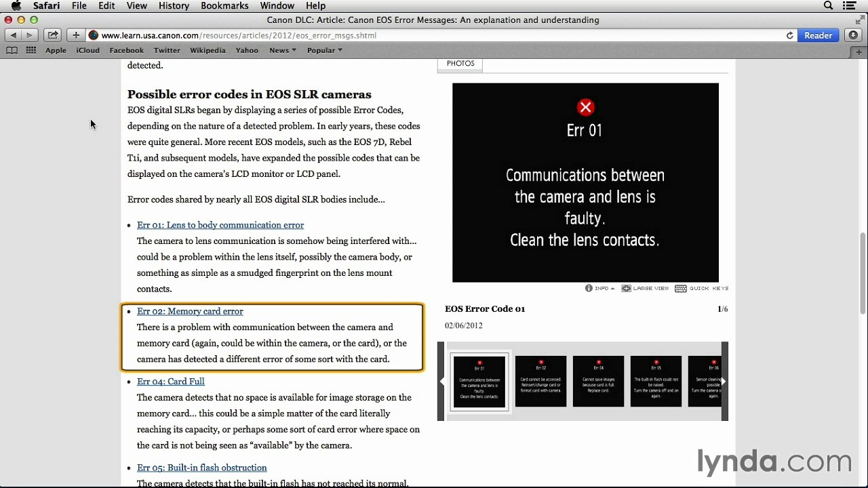
Task: Select the Err 05 gallery thumbnail
Action: (656, 382)
